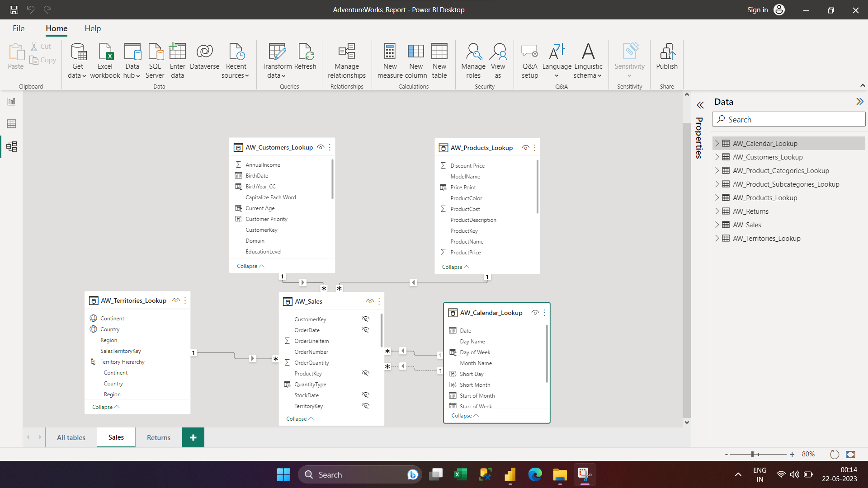This screenshot has height=488, width=868.
Task: Select the Sales layout tab
Action: (x=116, y=437)
